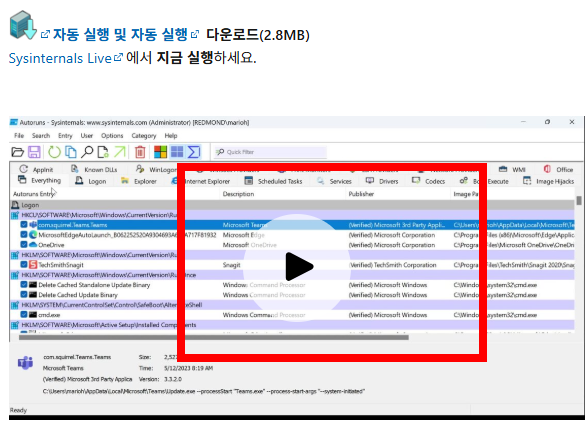Open the User menu
The height and width of the screenshot is (444, 585).
87,135
